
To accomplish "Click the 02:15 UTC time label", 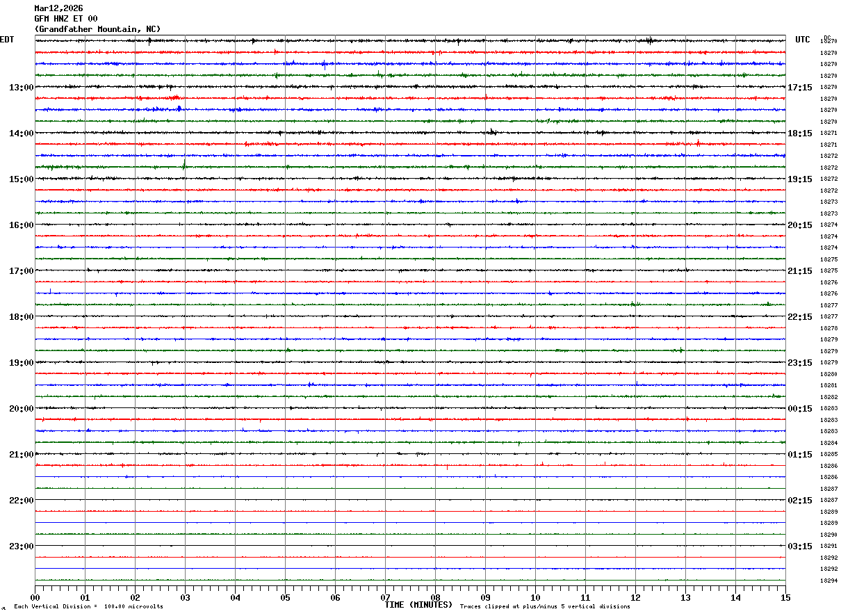I will tap(799, 501).
